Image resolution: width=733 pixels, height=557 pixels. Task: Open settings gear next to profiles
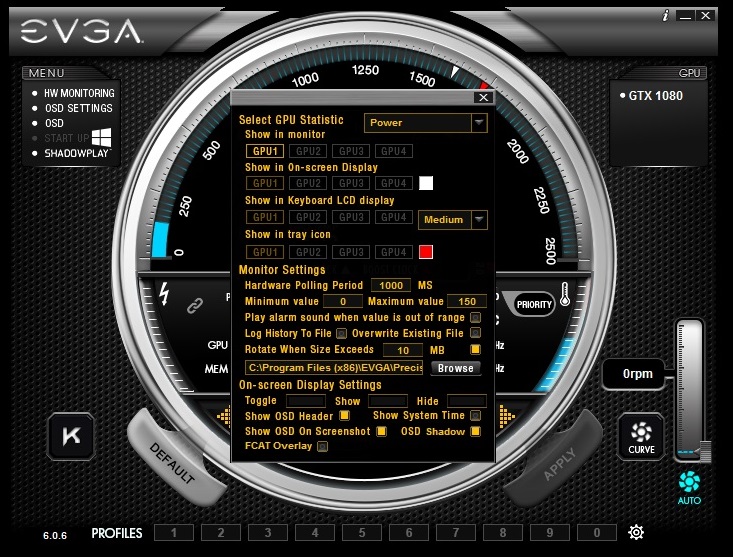[636, 532]
